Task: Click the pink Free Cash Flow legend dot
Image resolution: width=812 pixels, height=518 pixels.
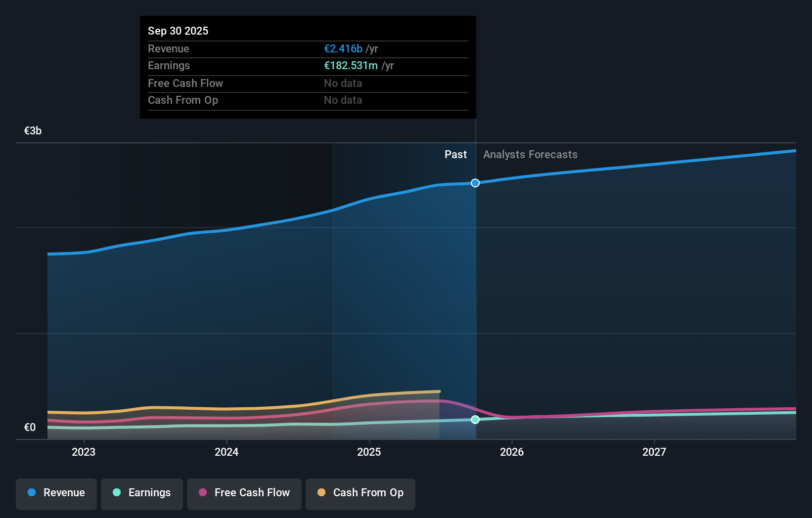Action: pos(202,493)
